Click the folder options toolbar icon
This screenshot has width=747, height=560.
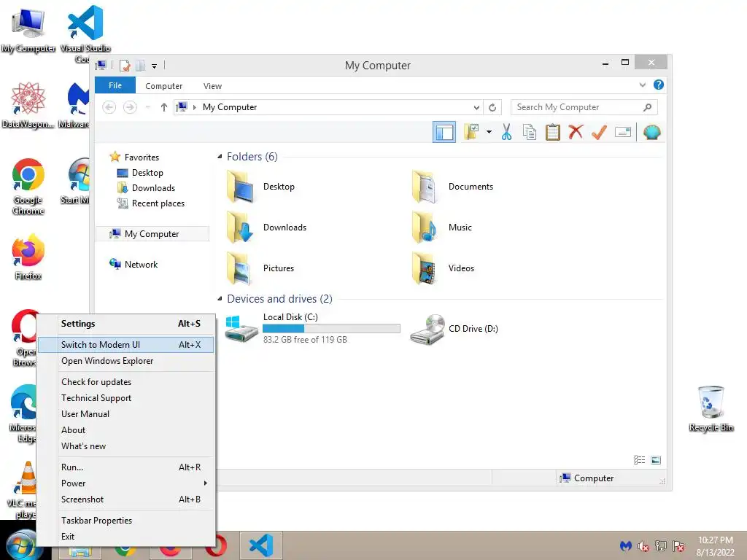coord(472,132)
